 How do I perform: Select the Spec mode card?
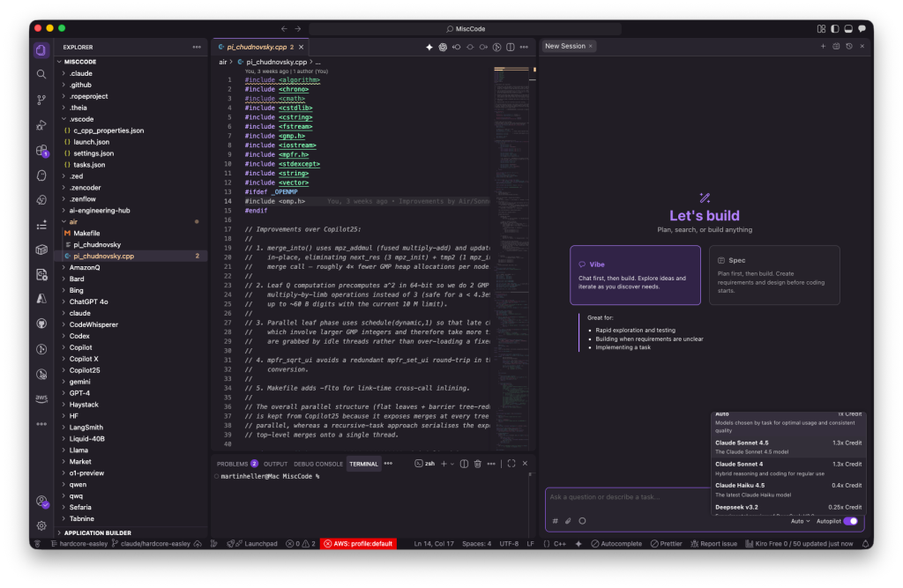coord(774,275)
